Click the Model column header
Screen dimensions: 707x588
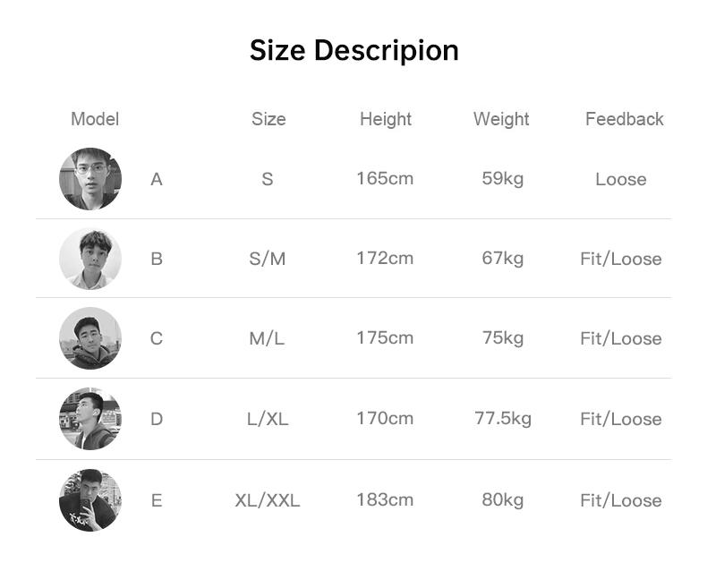point(95,119)
